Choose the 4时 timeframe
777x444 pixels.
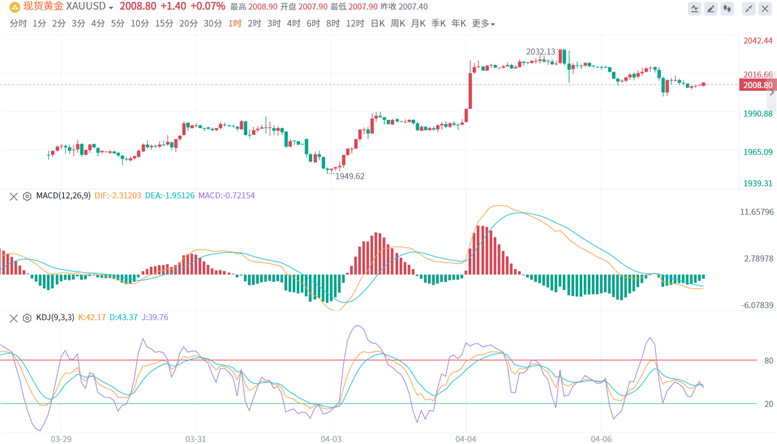(x=293, y=23)
